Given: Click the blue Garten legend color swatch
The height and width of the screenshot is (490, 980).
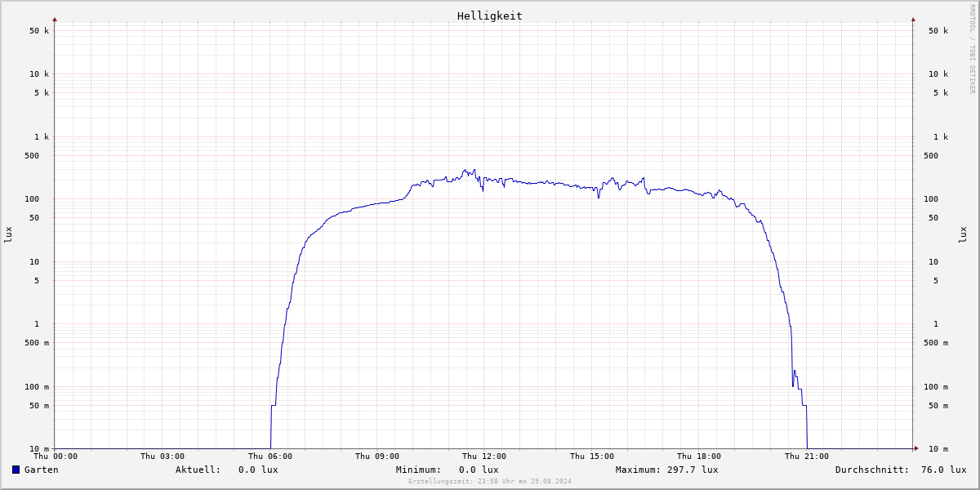Looking at the screenshot, I should 16,470.
